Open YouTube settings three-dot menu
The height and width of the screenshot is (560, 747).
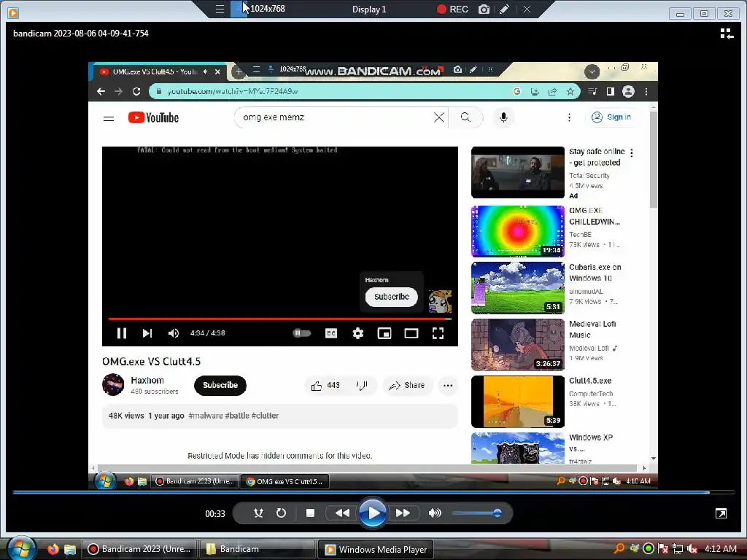[569, 117]
